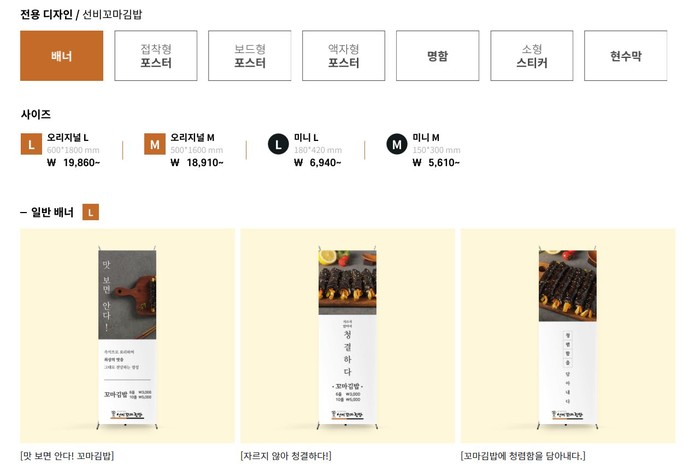Open the third kimbap banner thumbnail
This screenshot has height=471, width=700.
(567, 336)
